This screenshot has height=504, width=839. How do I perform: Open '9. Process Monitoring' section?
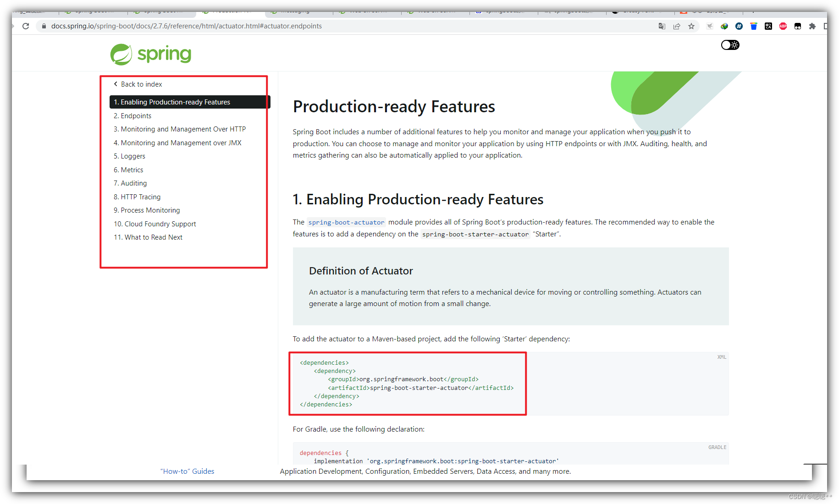tap(147, 210)
